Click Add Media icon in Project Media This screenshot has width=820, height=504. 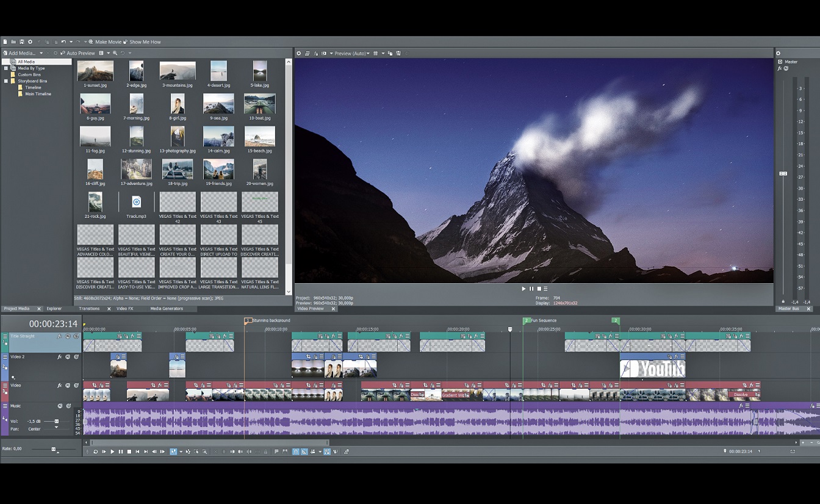click(5, 53)
